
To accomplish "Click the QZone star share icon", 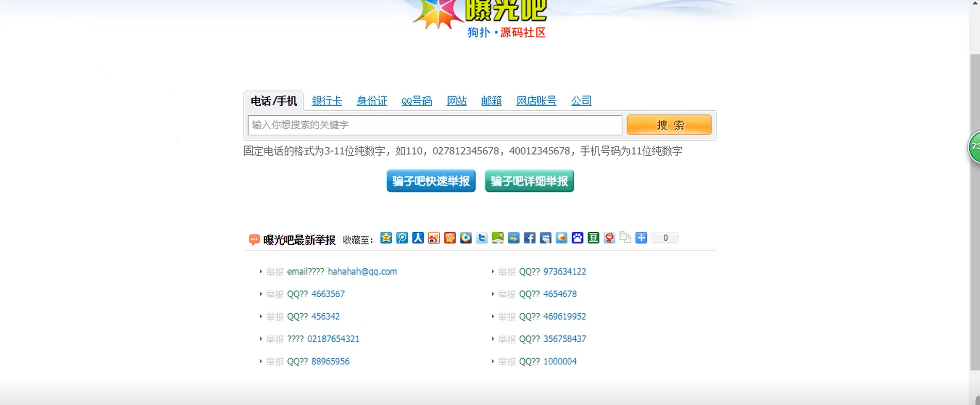I will pyautogui.click(x=386, y=238).
